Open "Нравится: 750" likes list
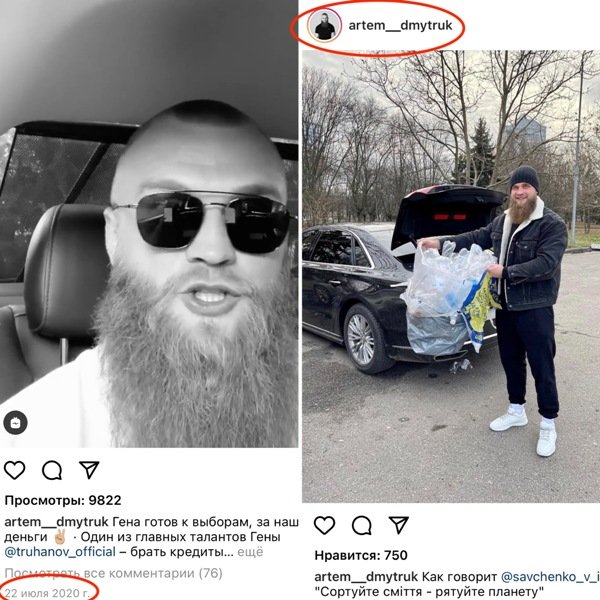The image size is (600, 600). (361, 555)
